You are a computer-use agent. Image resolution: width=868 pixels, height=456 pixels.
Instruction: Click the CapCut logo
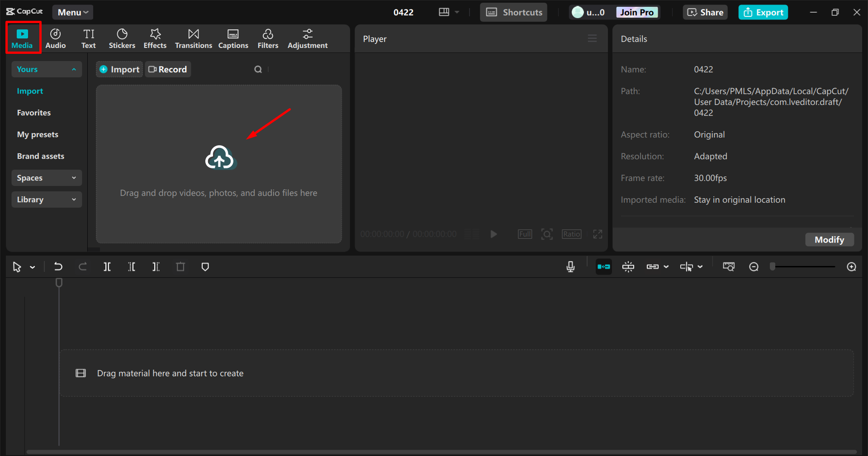point(25,12)
